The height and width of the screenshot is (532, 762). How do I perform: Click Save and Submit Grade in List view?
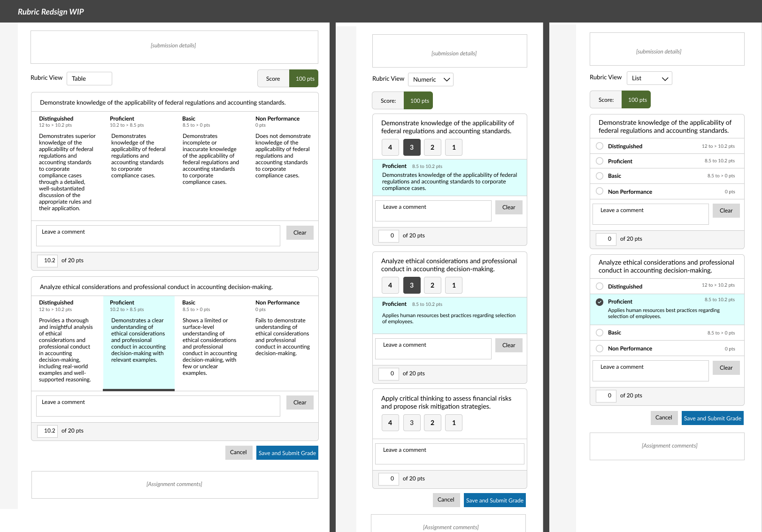(712, 418)
